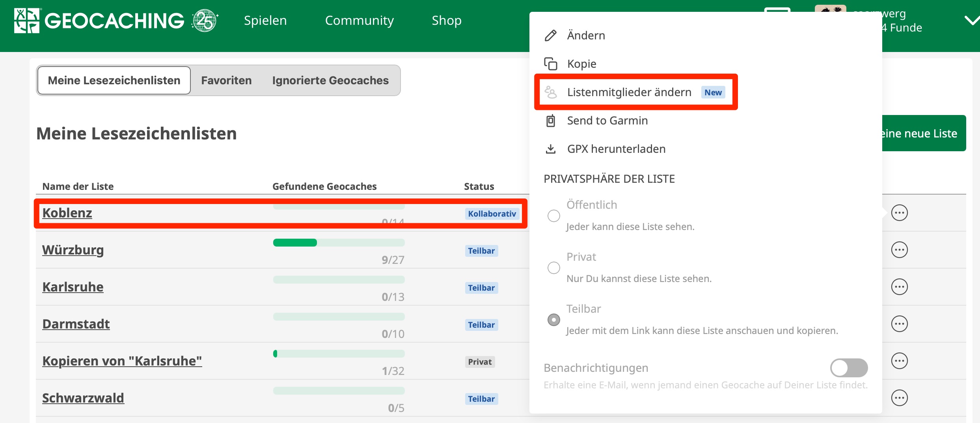Click the Privat status badge
Screen dimensions: 980x423
point(479,362)
